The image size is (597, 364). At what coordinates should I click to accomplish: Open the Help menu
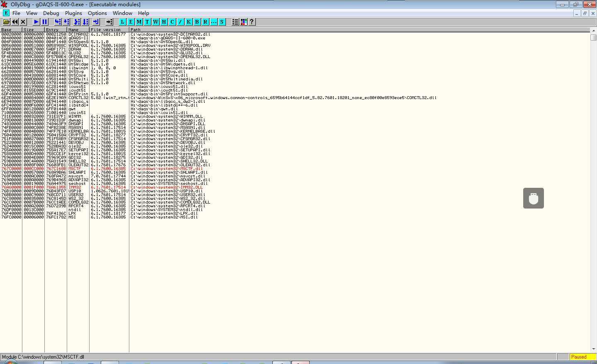pos(143,13)
